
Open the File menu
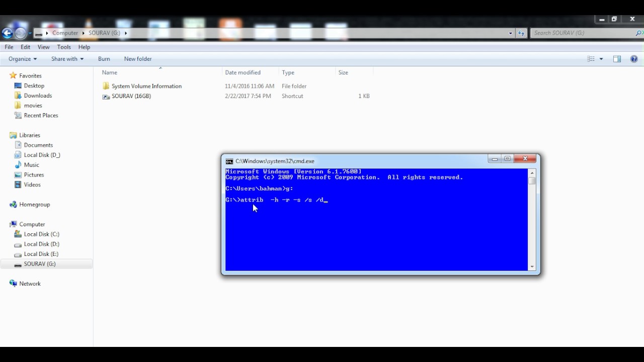point(9,47)
